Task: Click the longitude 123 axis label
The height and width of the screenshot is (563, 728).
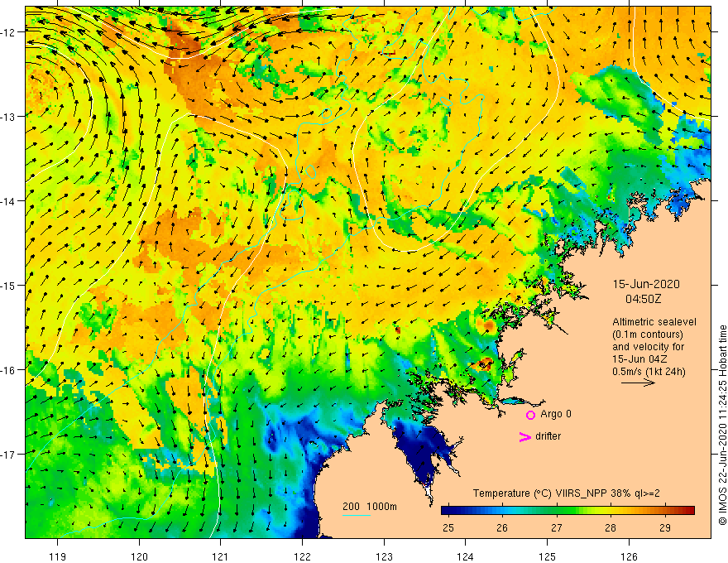Action: [x=384, y=556]
